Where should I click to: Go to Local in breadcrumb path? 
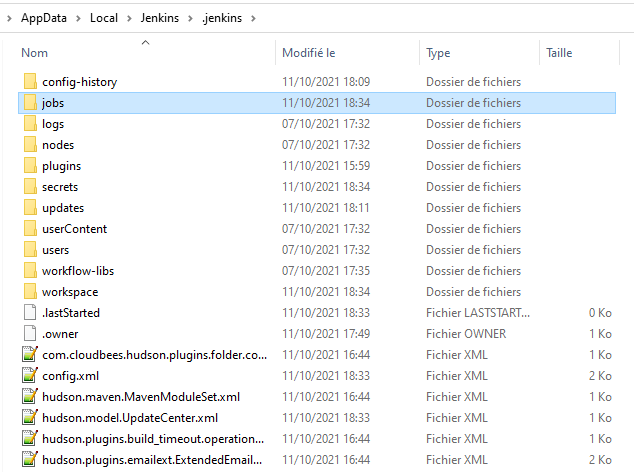[103, 18]
